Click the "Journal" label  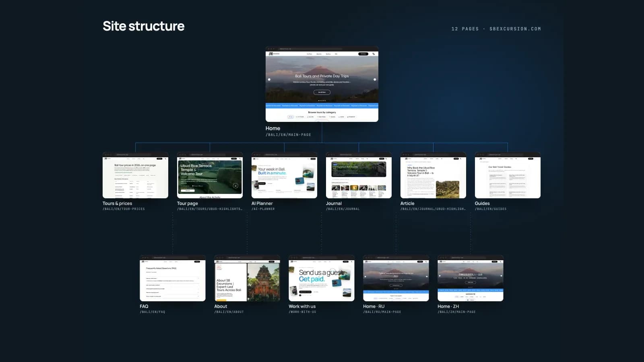pyautogui.click(x=334, y=204)
